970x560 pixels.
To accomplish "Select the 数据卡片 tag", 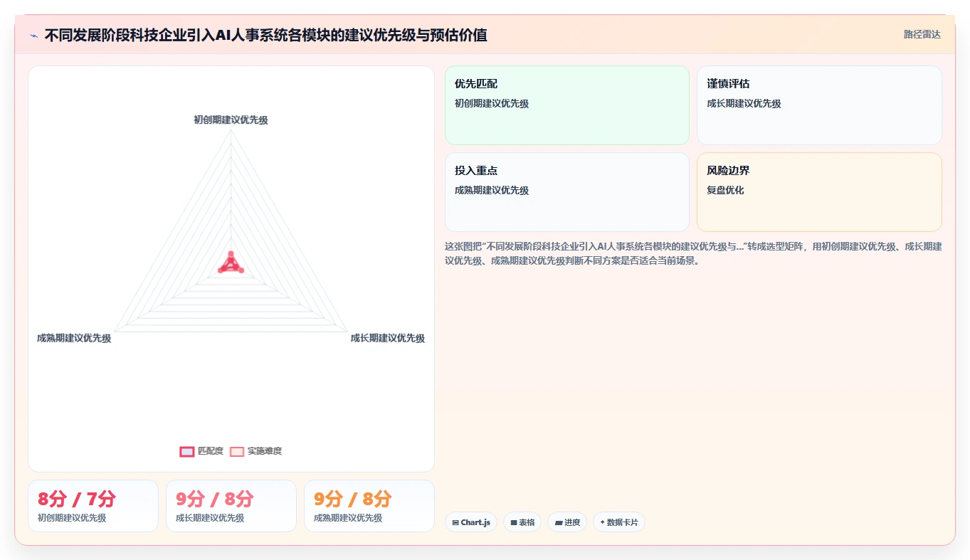I will [x=619, y=522].
